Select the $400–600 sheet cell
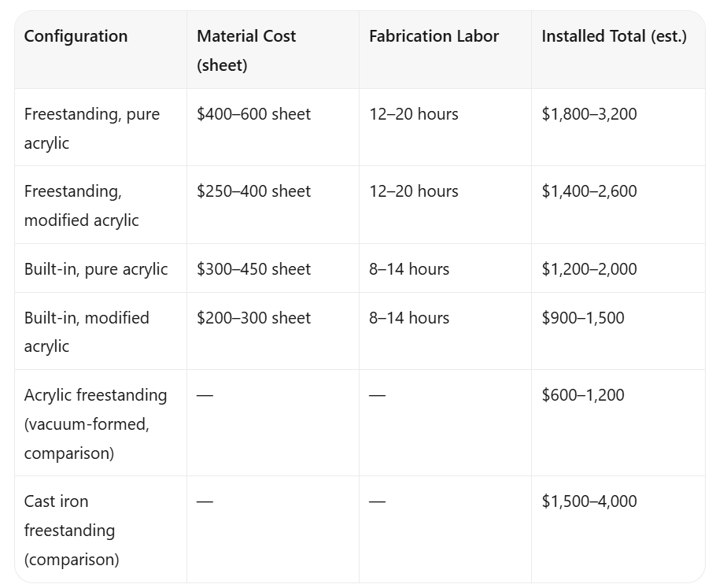 pos(253,114)
